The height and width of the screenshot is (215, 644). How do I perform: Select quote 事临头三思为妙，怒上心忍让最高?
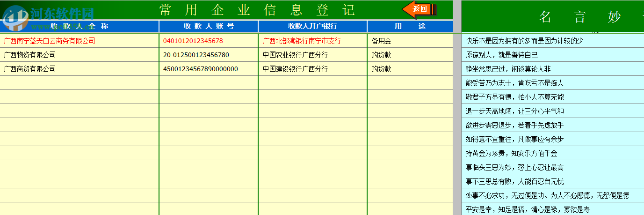point(553,167)
